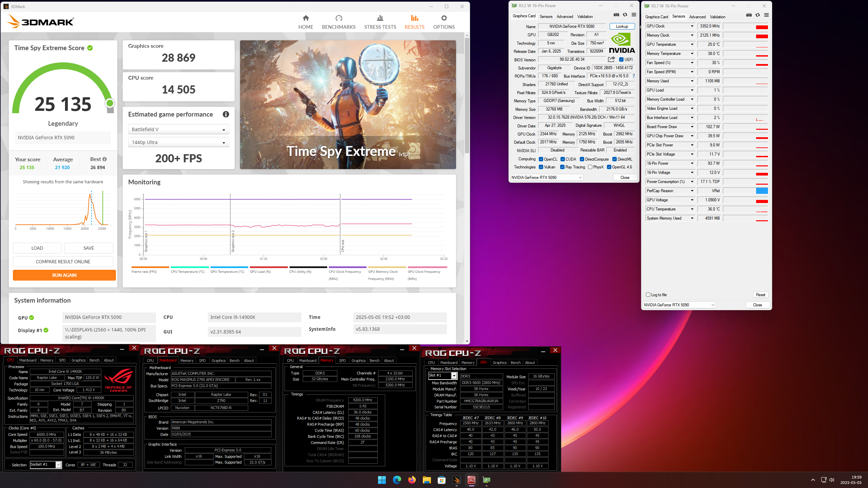Click the 3DMark results vertical scrollbar
The image size is (868, 488).
(467, 96)
